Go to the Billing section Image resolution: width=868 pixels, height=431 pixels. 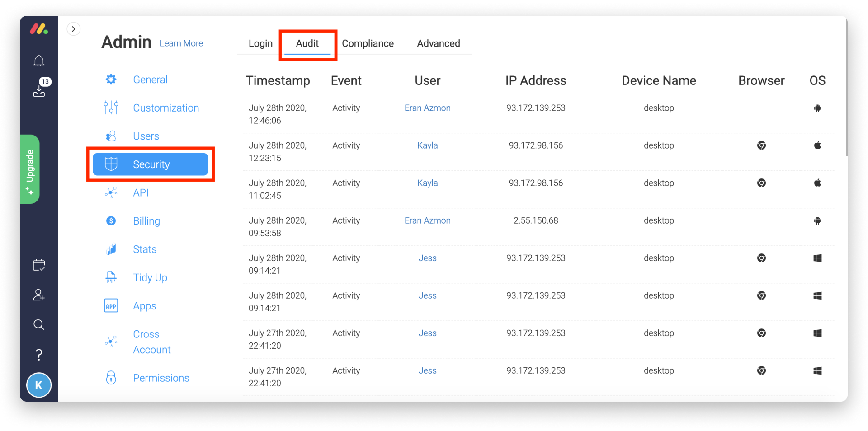pyautogui.click(x=146, y=221)
